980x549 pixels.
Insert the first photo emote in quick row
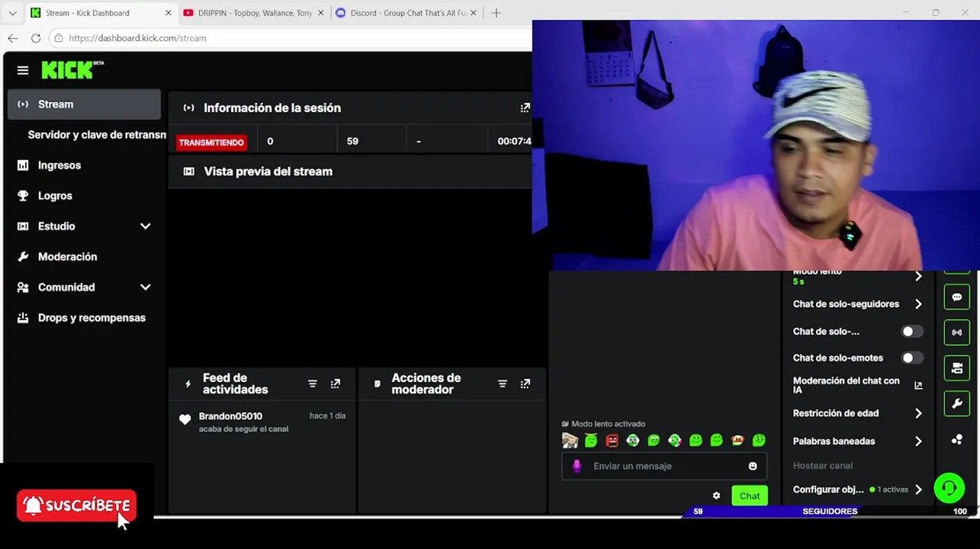coord(570,441)
